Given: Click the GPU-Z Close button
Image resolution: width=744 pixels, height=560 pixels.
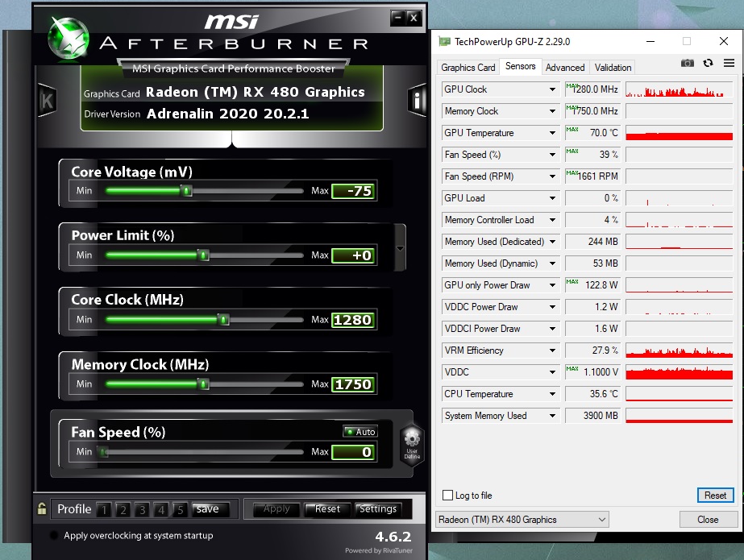Looking at the screenshot, I should point(708,520).
